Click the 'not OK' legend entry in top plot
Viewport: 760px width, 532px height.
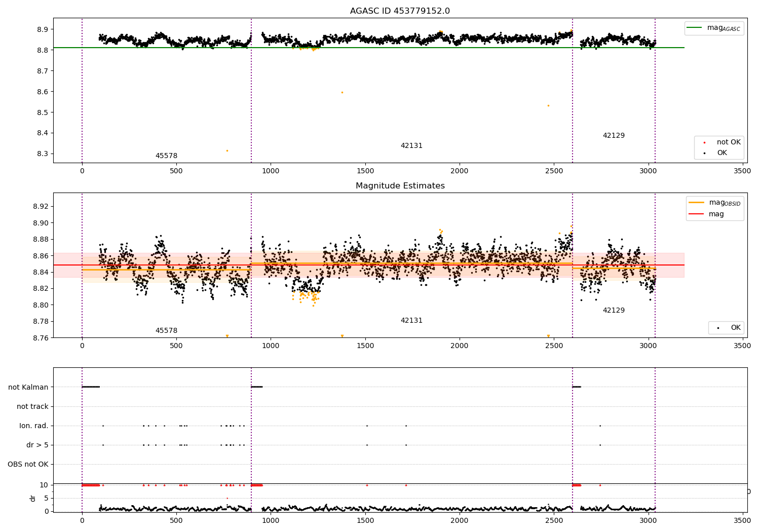click(729, 142)
